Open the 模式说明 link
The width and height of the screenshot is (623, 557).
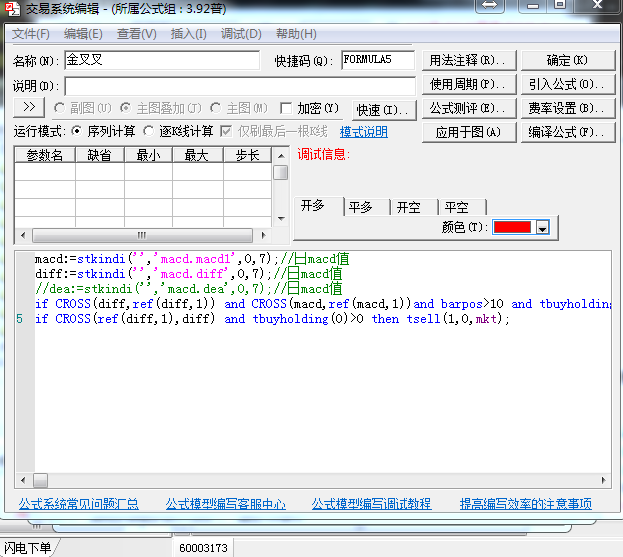pos(364,132)
